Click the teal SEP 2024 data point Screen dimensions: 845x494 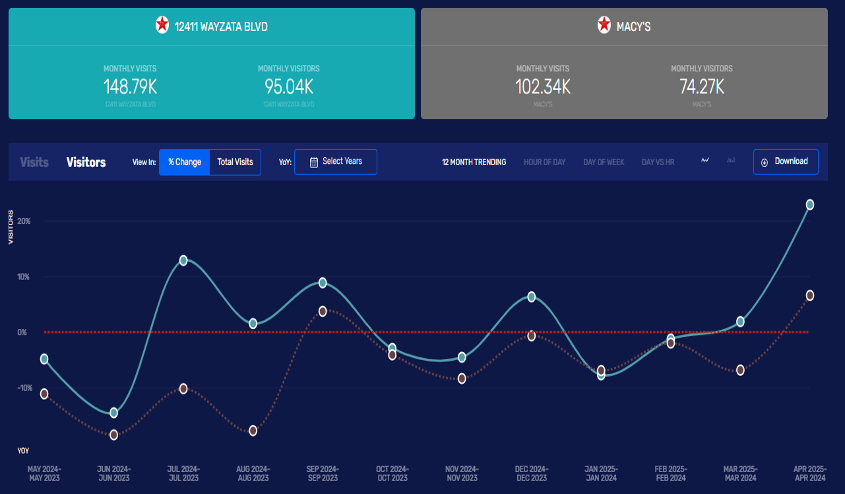pos(322,283)
